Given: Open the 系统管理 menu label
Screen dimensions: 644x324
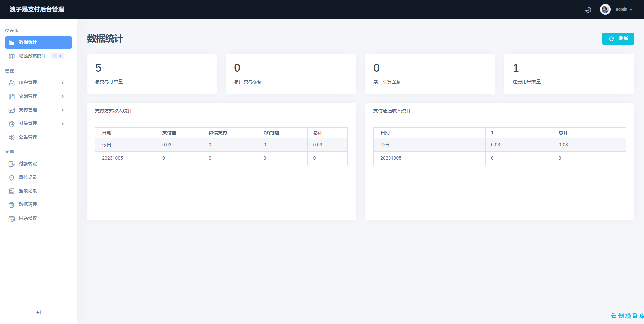Looking at the screenshot, I should click(28, 123).
